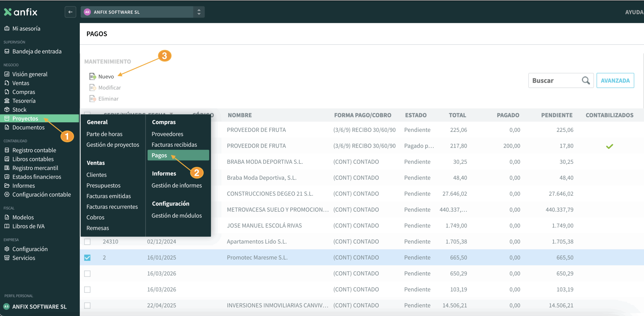This screenshot has width=644, height=316.
Task: Click the Nuevo document icon
Action: coord(93,76)
